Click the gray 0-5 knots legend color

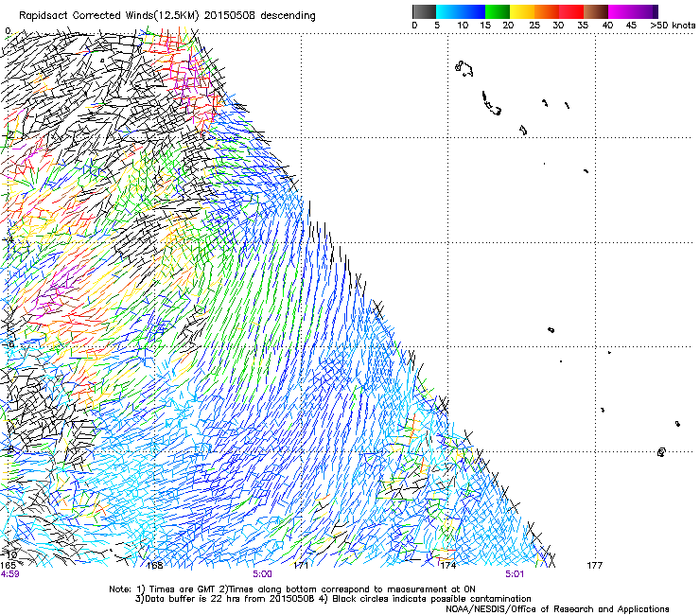click(x=424, y=11)
